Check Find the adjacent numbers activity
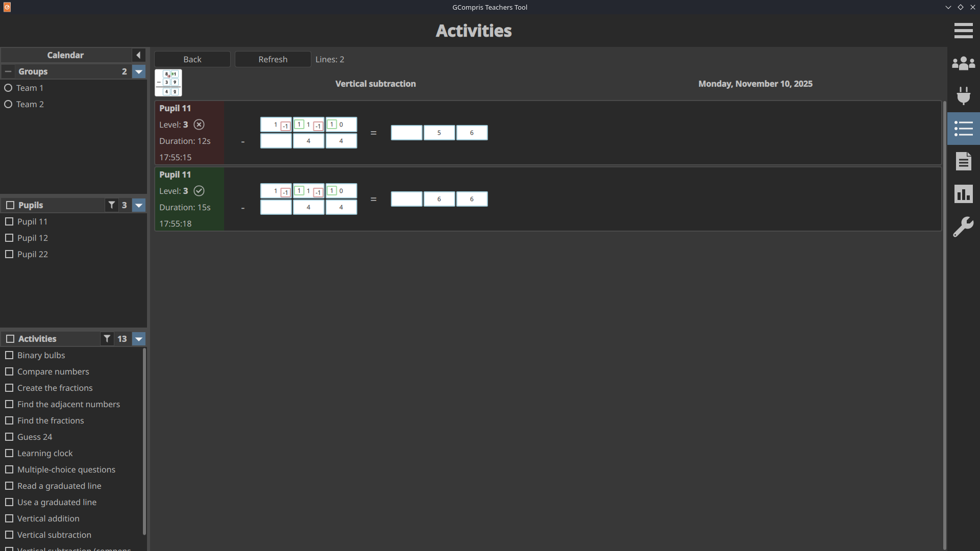Viewport: 980px width, 551px height. (x=9, y=404)
